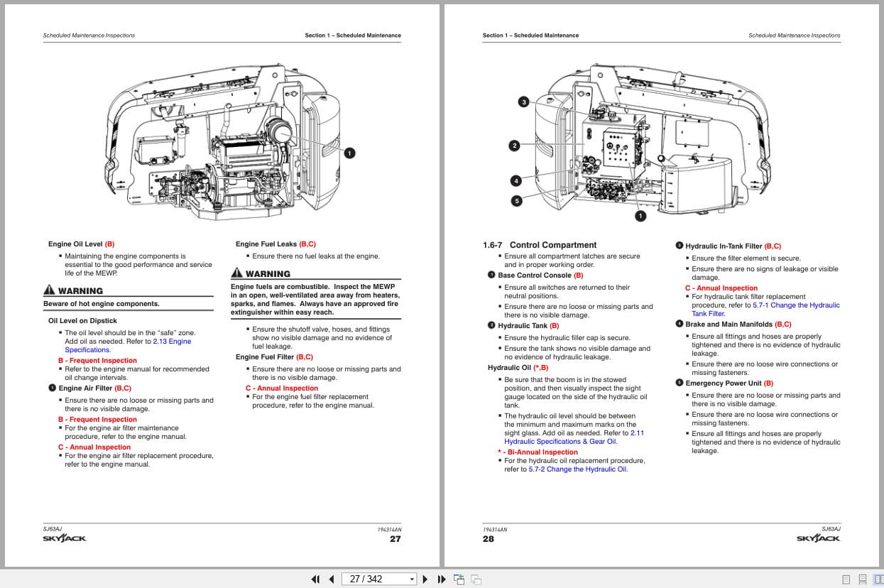
Task: Jump to first page using leftmost navigation icon
Action: [315, 579]
